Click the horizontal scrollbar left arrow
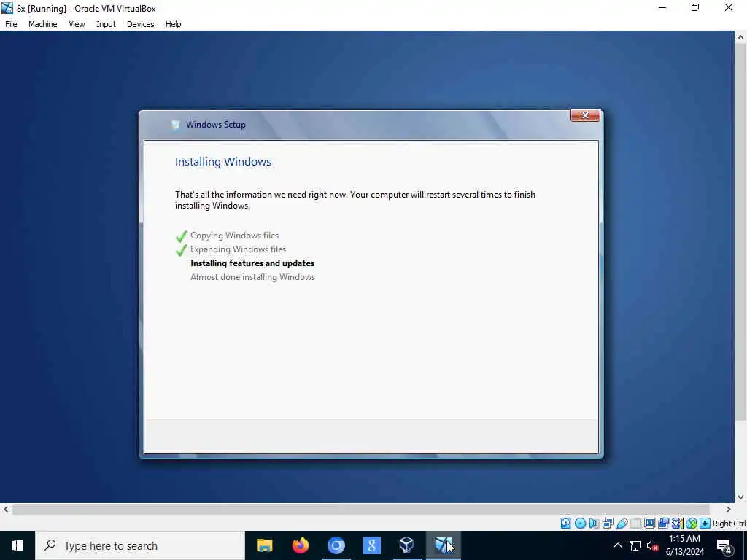This screenshot has height=560, width=747. coord(6,509)
